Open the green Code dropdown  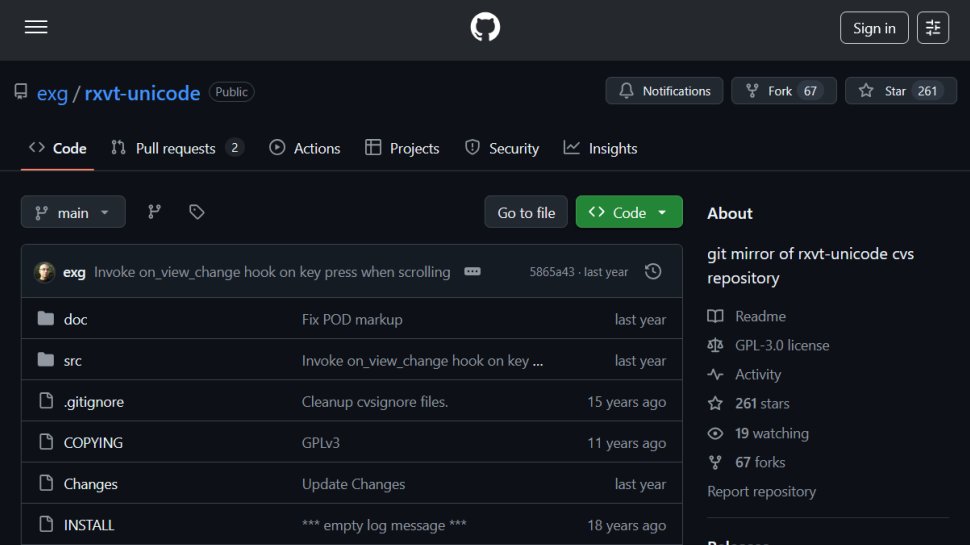(x=629, y=212)
